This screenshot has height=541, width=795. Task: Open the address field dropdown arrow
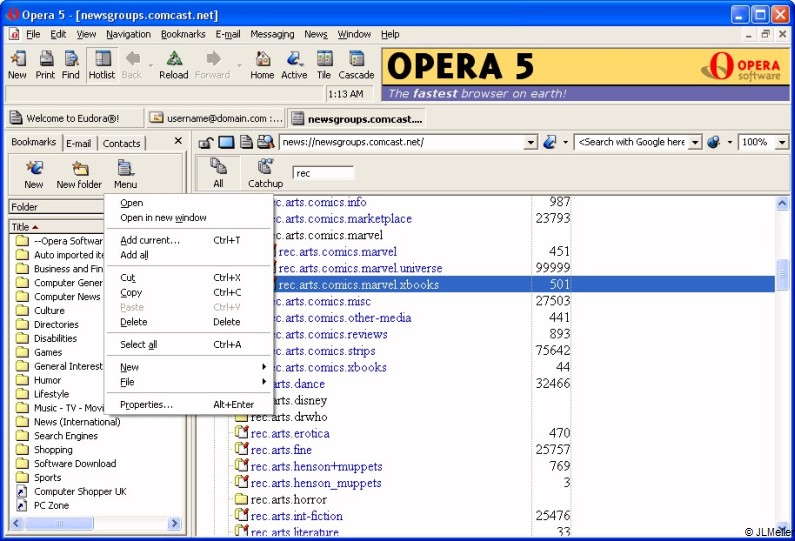coord(530,142)
